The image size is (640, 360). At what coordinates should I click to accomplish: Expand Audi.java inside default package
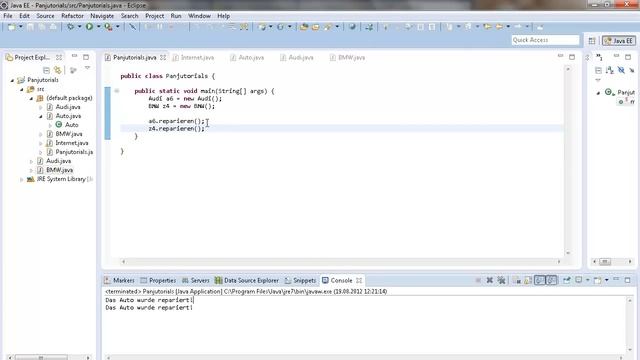click(x=40, y=107)
